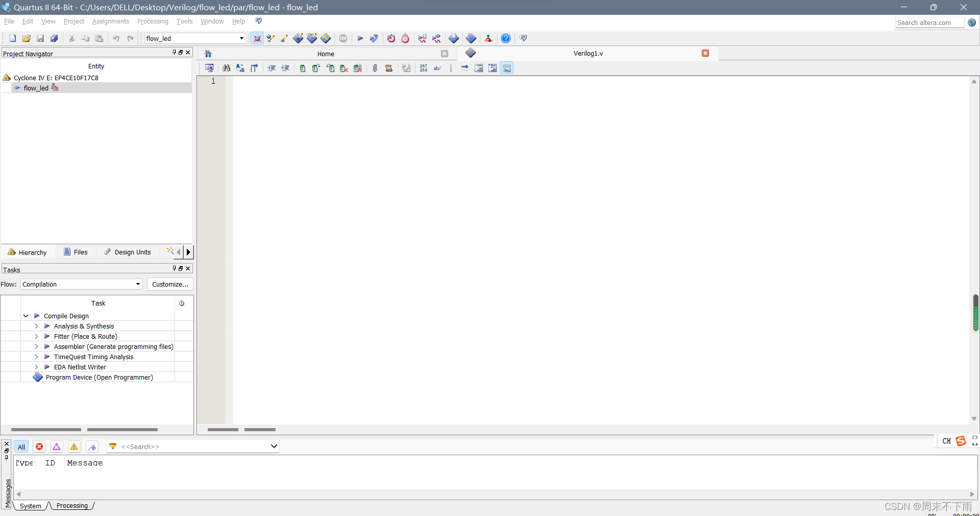980x516 pixels.
Task: Open the Processing menu
Action: (153, 21)
